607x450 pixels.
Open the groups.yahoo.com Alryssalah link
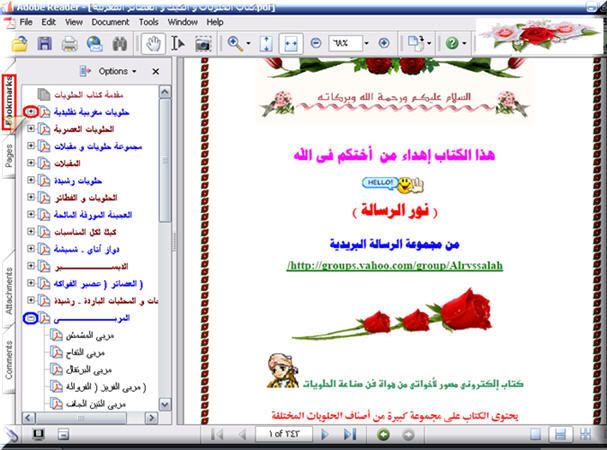click(x=395, y=266)
